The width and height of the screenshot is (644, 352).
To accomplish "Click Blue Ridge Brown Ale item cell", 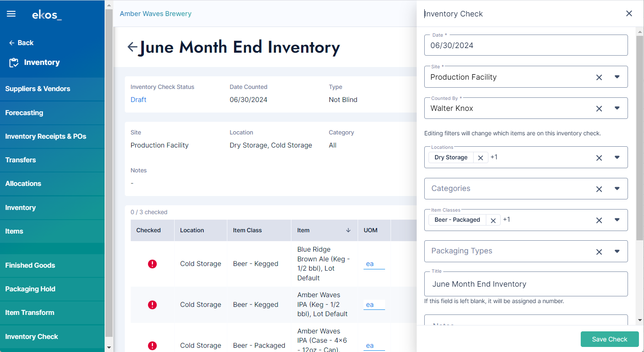I will 324,263.
